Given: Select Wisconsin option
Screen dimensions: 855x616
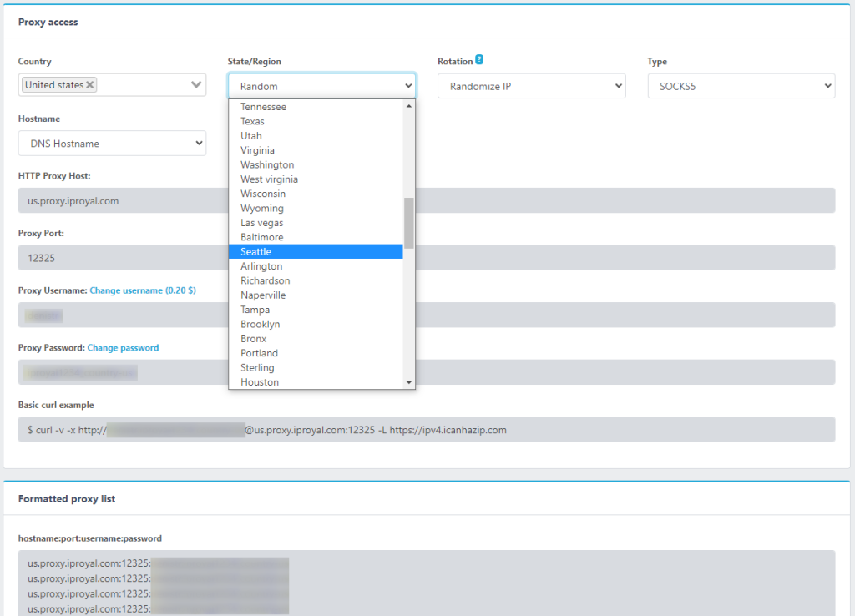Looking at the screenshot, I should [316, 194].
